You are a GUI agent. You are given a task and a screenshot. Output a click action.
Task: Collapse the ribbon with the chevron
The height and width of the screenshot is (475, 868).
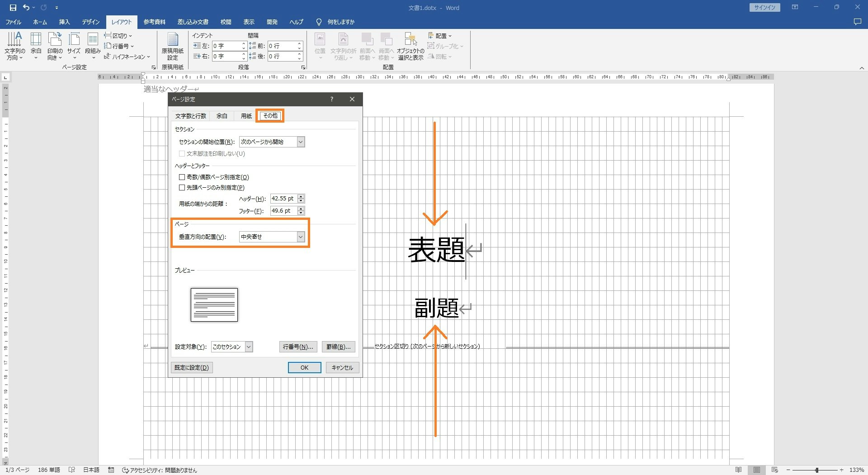[x=862, y=68]
